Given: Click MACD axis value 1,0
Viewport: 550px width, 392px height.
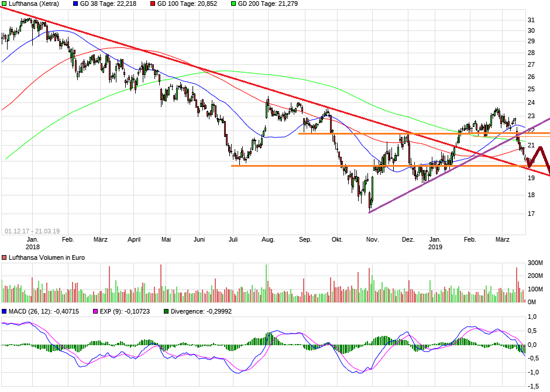Looking at the screenshot, I should [x=532, y=317].
